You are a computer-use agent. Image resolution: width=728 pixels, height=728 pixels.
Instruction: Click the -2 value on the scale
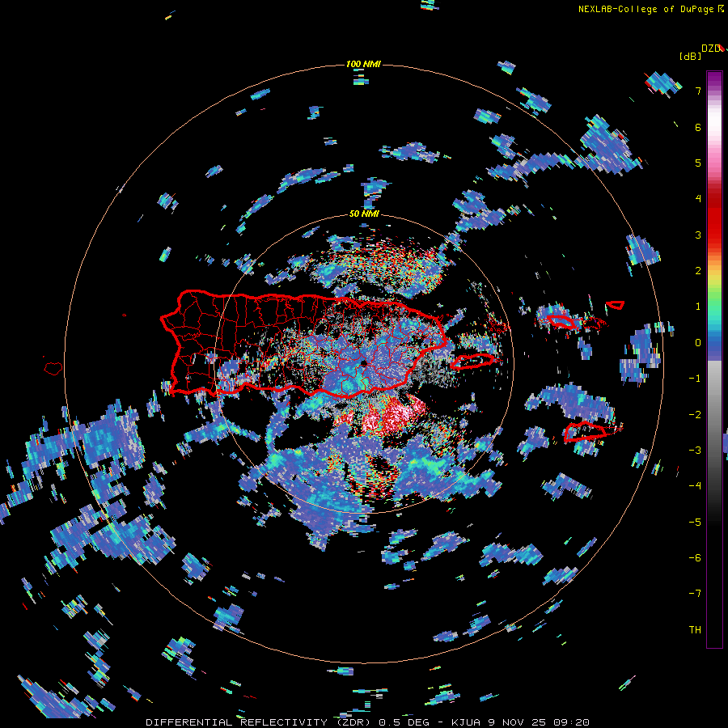tap(695, 415)
